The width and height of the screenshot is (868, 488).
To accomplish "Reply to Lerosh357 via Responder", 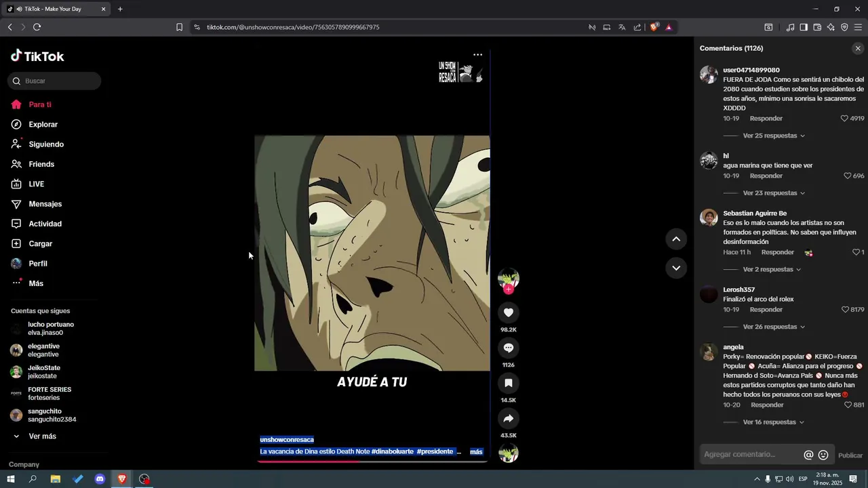I will click(766, 310).
